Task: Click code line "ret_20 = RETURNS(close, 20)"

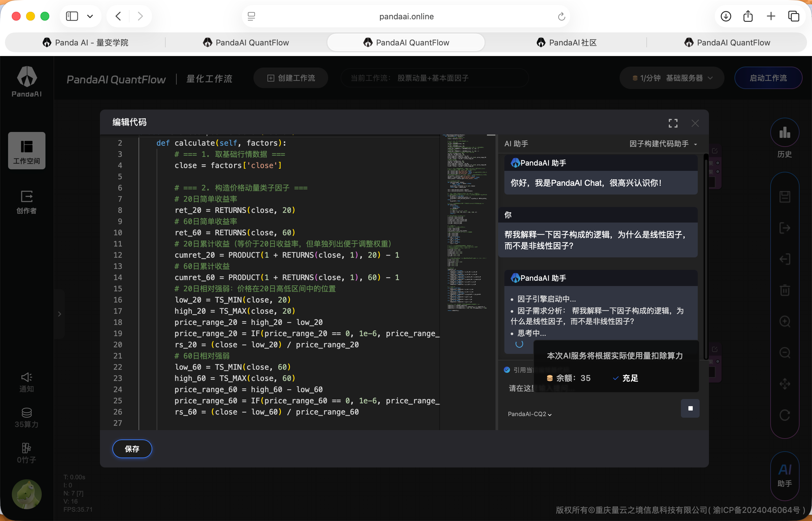Action: pos(235,210)
